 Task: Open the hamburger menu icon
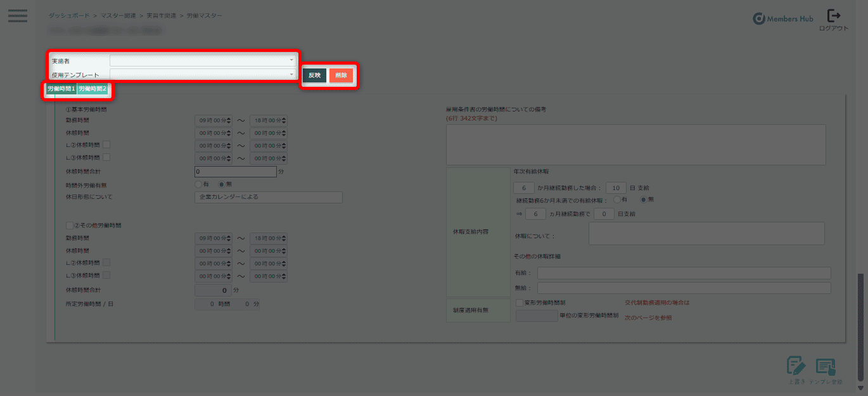17,16
